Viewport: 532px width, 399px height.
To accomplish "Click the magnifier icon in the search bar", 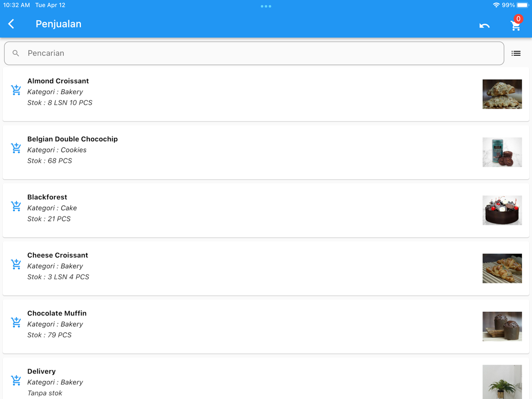I will pos(15,53).
